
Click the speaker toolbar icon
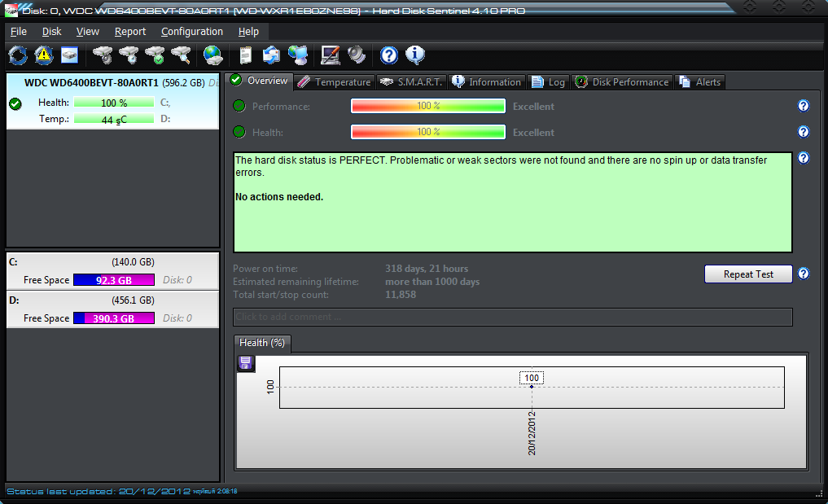click(357, 55)
